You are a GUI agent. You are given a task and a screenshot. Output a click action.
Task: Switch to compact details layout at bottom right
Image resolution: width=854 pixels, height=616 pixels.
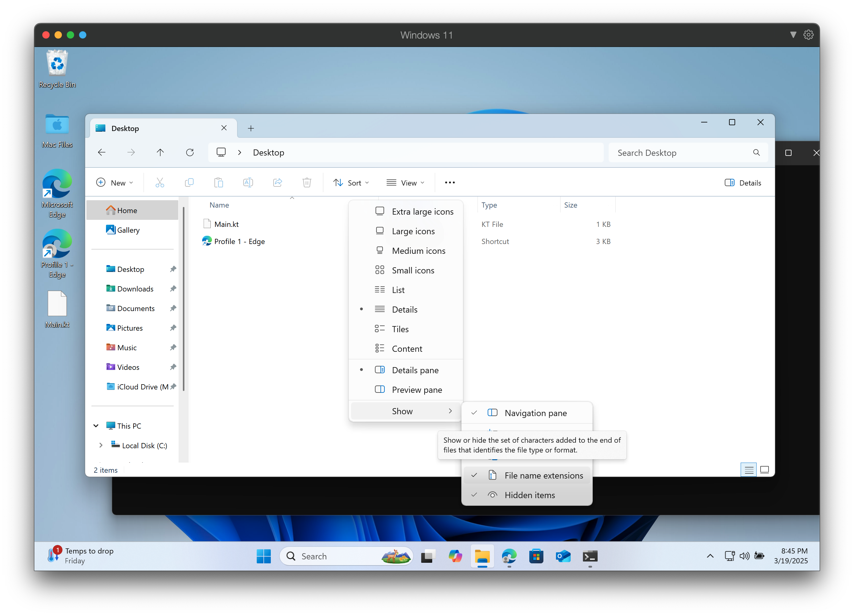click(x=749, y=470)
